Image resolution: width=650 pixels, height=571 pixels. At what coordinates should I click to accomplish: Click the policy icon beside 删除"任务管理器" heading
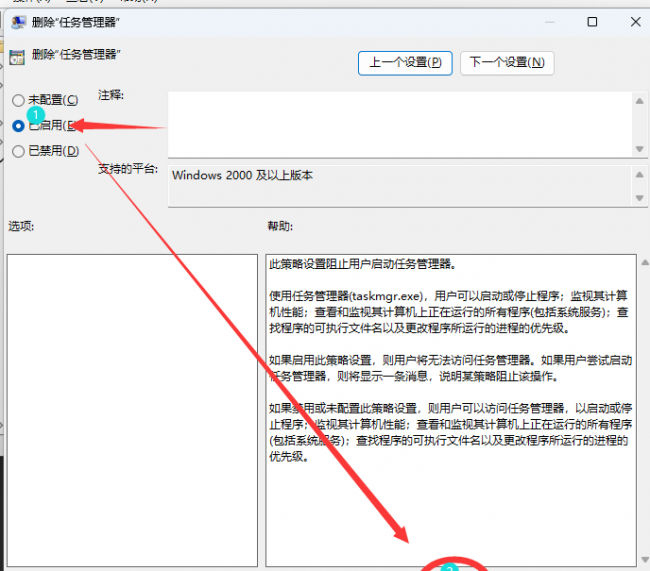[17, 57]
